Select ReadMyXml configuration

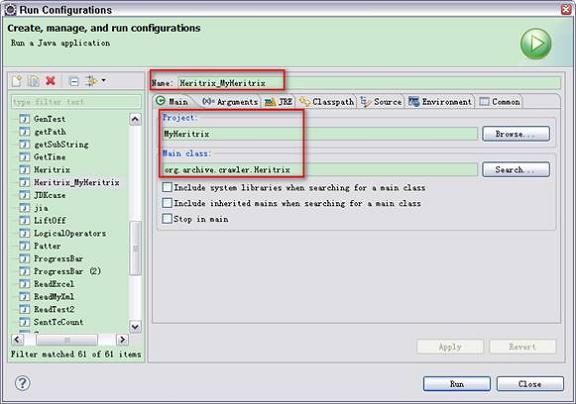[x=54, y=296]
